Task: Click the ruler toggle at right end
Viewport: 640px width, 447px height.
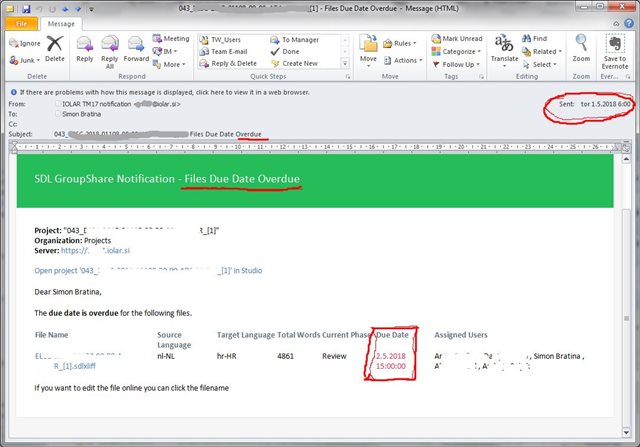Action: click(x=626, y=147)
